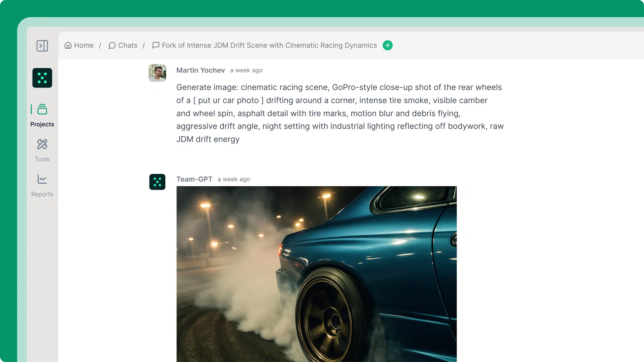Navigate to Chats breadcrumb link
The width and height of the screenshot is (644, 362).
(128, 45)
